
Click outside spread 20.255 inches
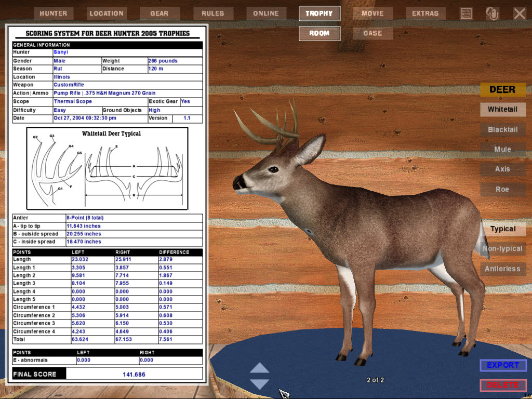84,234
